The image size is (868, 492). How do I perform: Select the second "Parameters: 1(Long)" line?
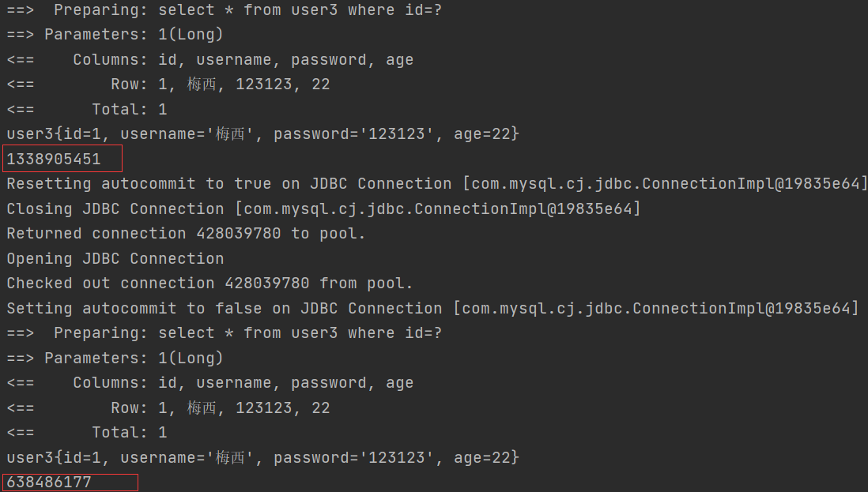pos(115,358)
